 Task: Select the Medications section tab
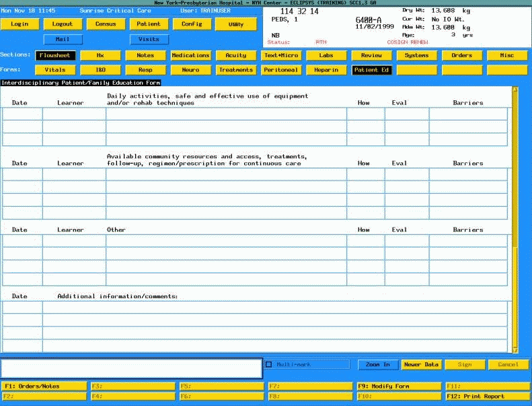pos(190,55)
